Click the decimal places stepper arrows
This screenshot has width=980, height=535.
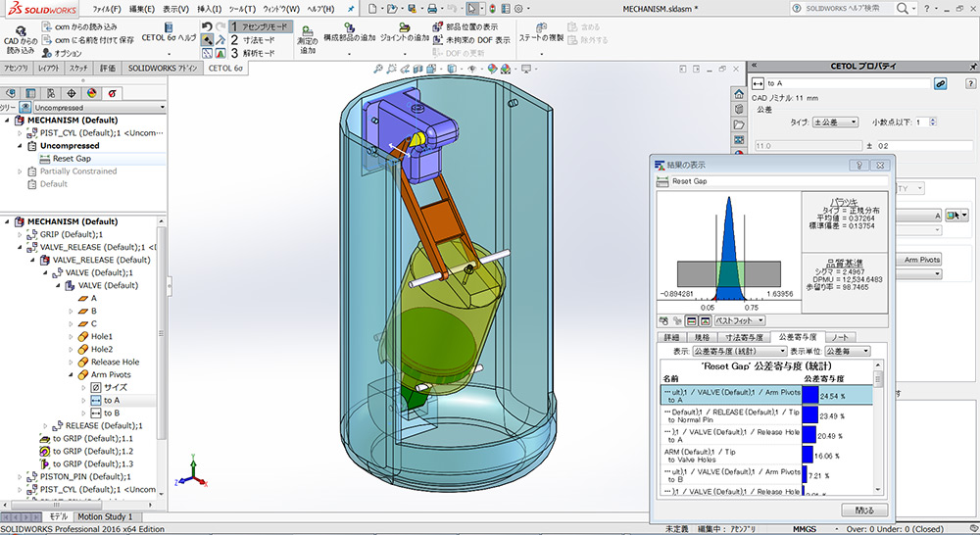coord(933,122)
